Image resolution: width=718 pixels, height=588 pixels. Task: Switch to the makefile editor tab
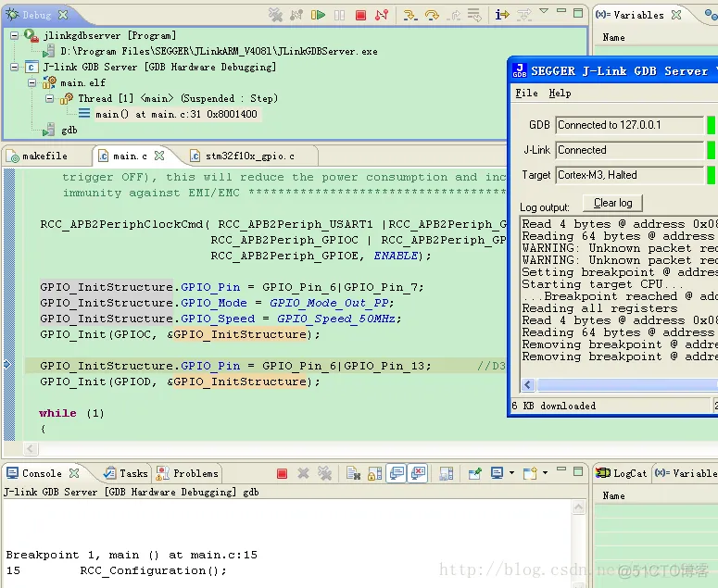[x=44, y=156]
